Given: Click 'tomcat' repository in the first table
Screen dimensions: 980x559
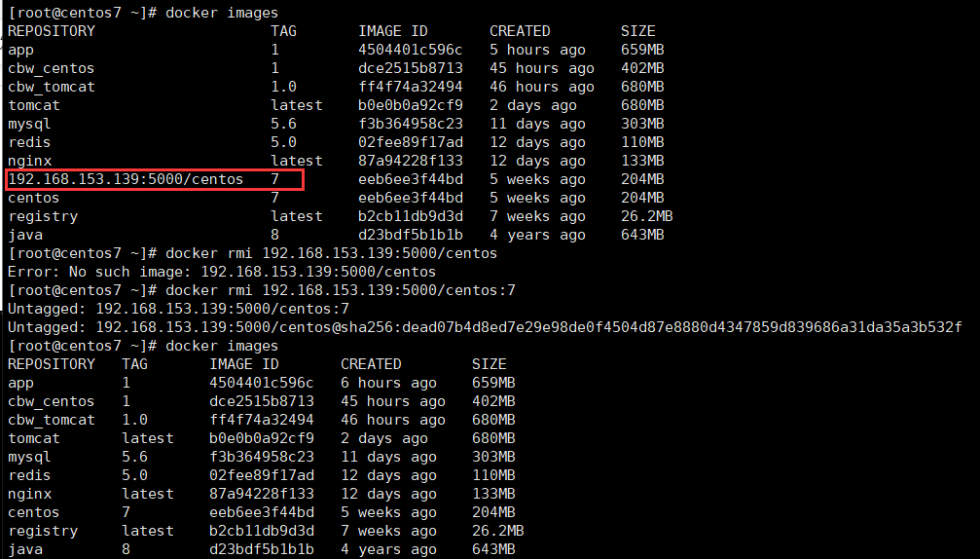Looking at the screenshot, I should [x=34, y=105].
